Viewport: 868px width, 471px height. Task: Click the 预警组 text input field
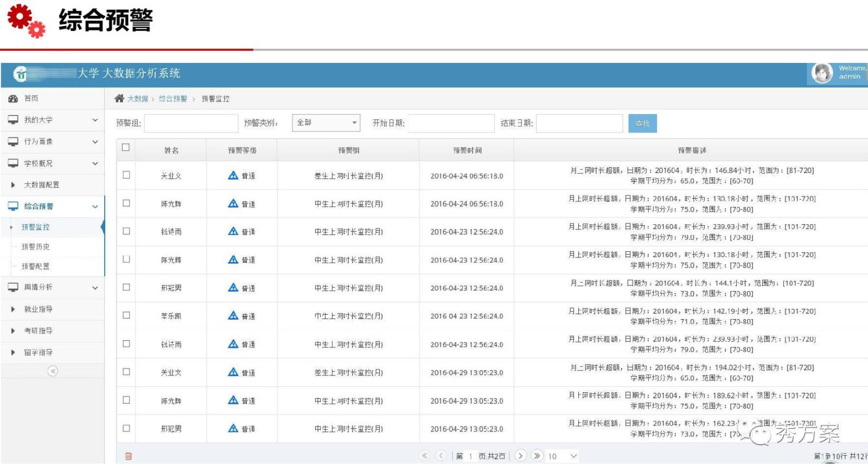(191, 123)
